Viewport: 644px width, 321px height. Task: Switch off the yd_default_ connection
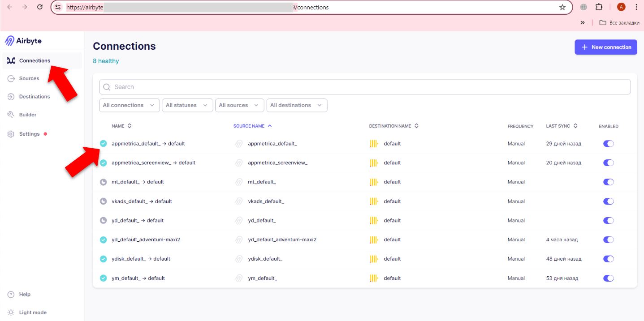[x=609, y=221]
